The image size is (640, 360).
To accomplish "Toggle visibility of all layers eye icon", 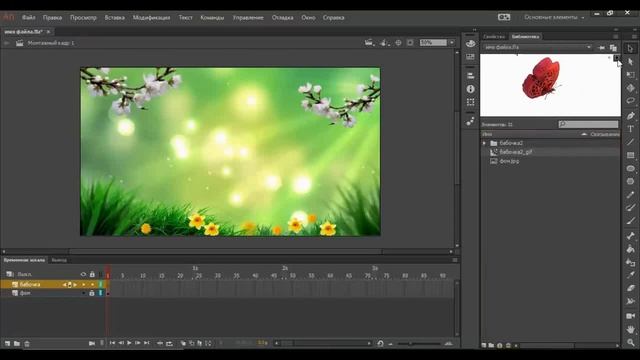I will point(83,274).
